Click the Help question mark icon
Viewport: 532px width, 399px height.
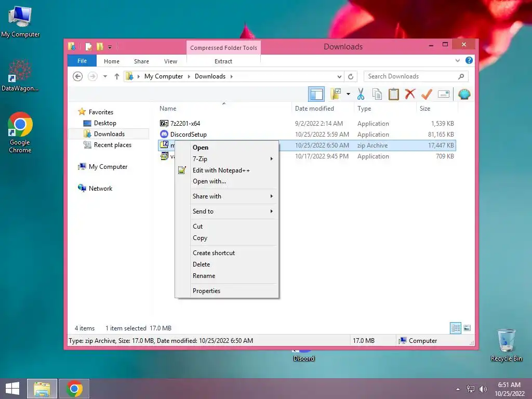(469, 60)
